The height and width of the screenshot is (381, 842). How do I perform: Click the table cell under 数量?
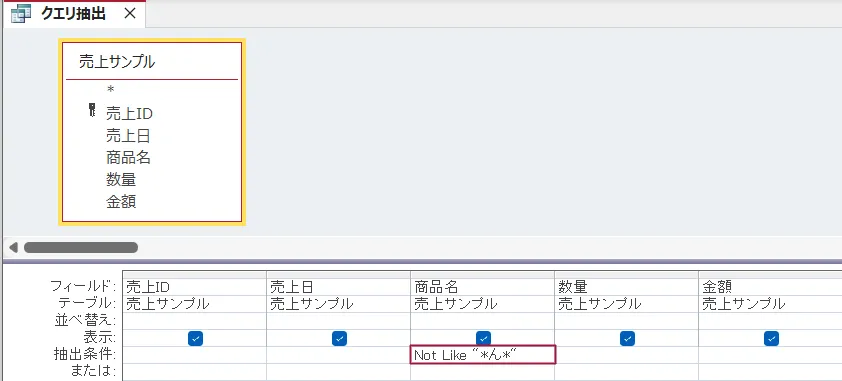click(x=627, y=304)
